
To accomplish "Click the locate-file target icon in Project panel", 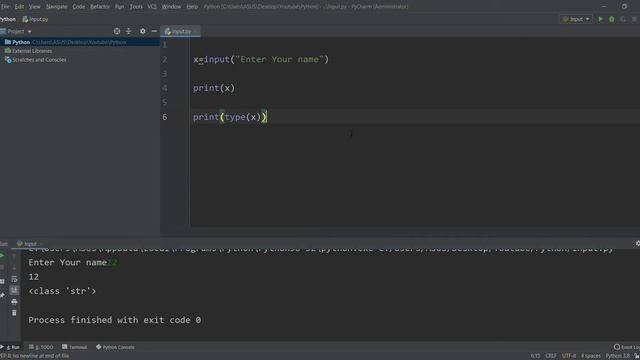I will tap(117, 31).
